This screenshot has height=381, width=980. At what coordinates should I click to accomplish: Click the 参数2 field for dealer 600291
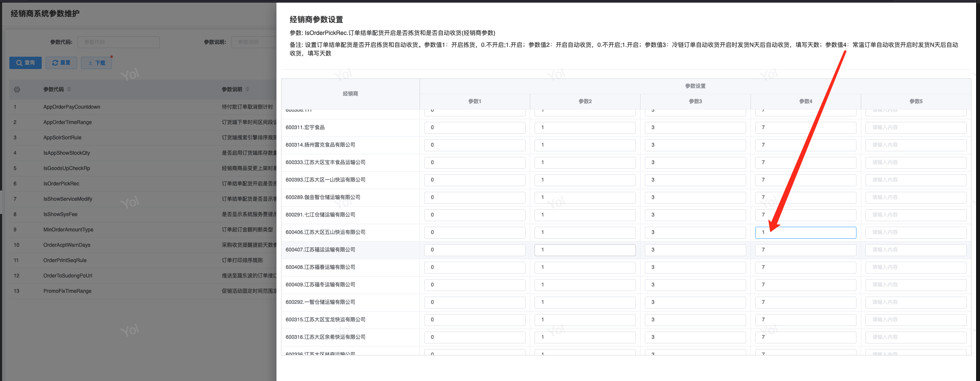585,215
